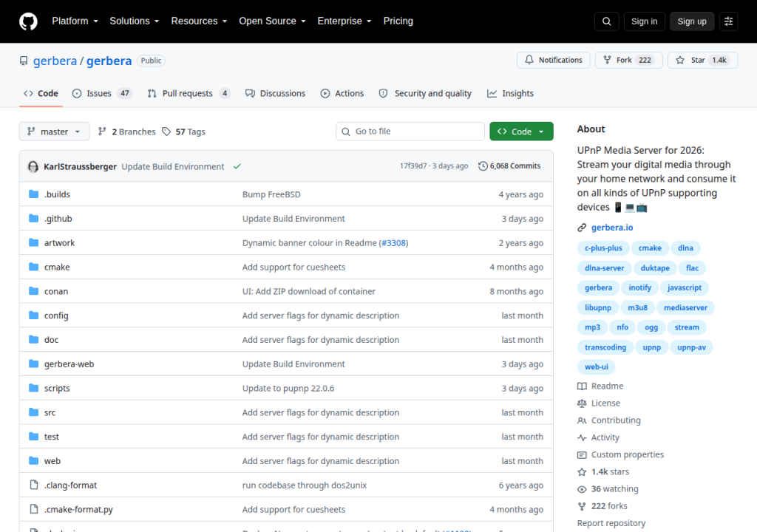Switch to the Issues tab
Viewport: 757px width, 532px height.
[x=102, y=94]
